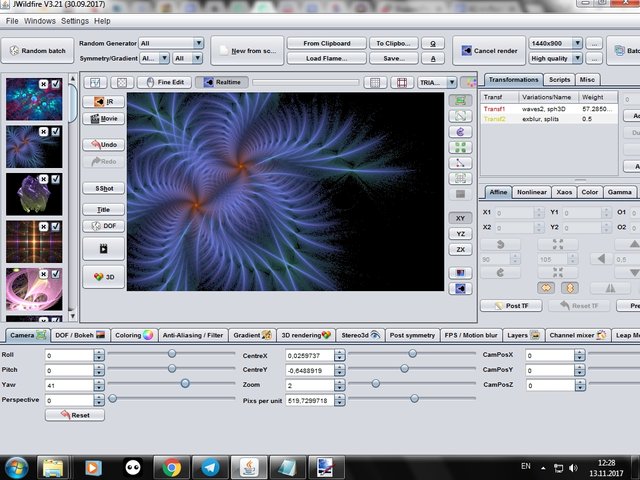Toggle checkbox on the purple crystal thumbnail
The width and height of the screenshot is (640, 480).
(x=56, y=181)
